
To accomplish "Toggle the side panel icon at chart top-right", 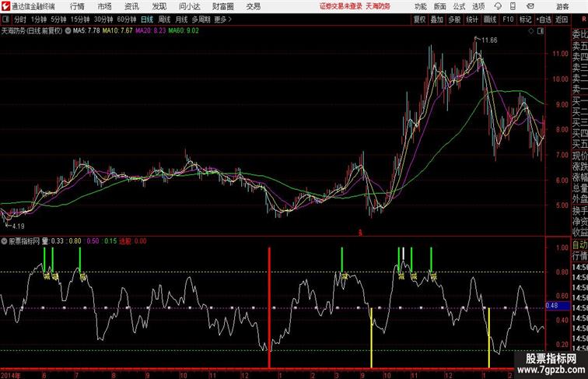I will 541,31.
